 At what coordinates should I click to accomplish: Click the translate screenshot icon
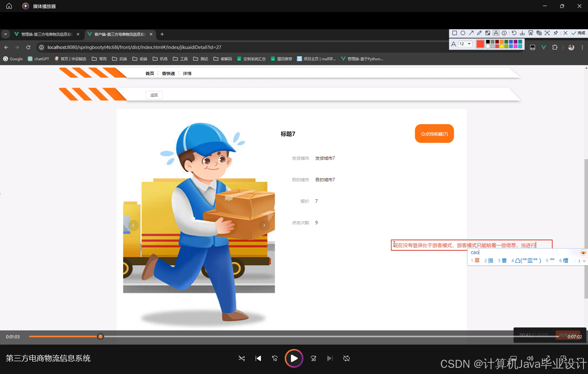tap(539, 33)
